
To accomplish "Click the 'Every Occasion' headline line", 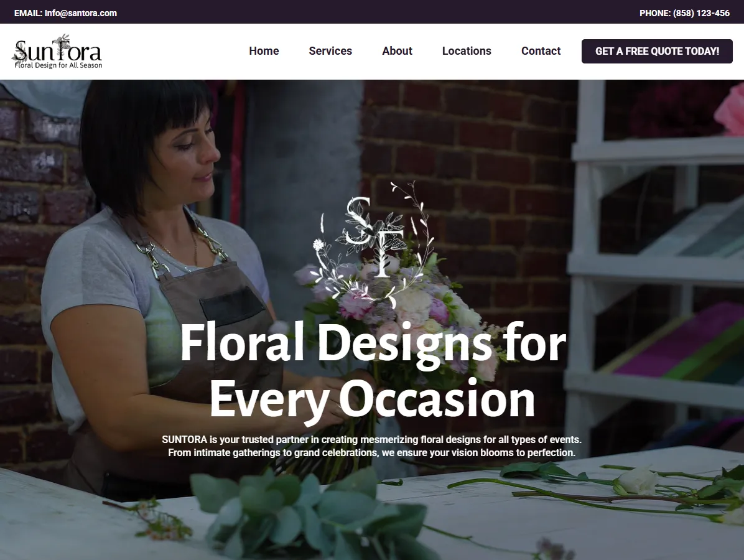I will [x=373, y=398].
